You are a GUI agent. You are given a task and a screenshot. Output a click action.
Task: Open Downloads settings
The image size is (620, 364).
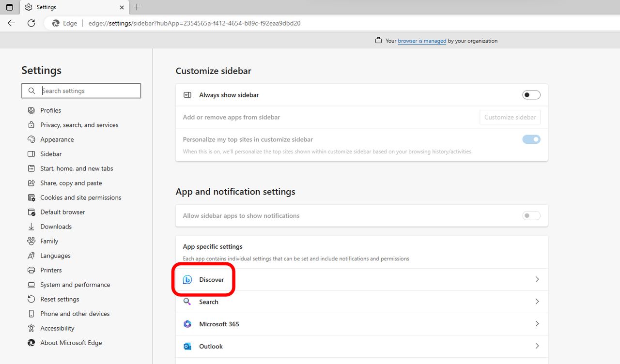[x=56, y=227]
